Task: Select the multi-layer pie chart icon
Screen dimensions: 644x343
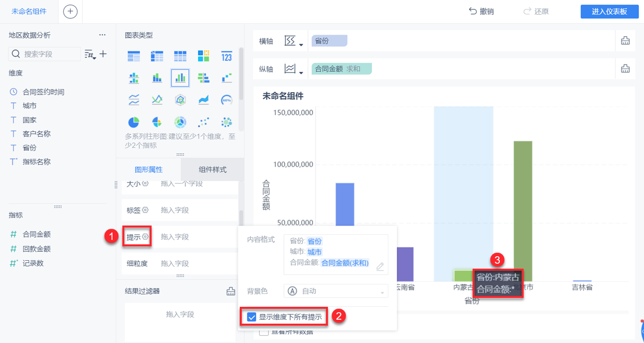Action: pos(180,122)
